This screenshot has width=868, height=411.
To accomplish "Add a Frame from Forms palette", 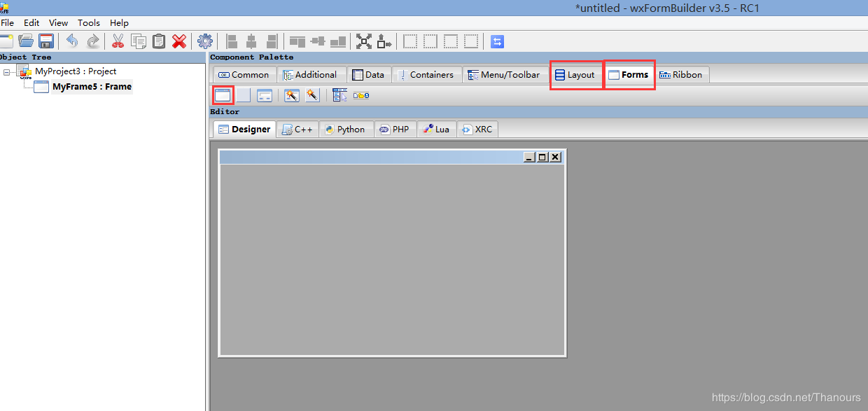I will tap(223, 95).
